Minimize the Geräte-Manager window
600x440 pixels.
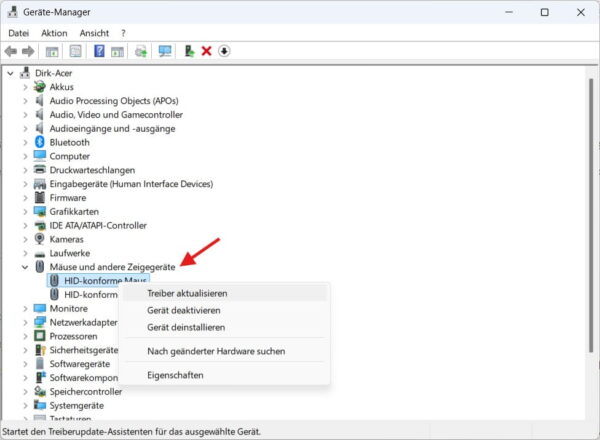[509, 12]
